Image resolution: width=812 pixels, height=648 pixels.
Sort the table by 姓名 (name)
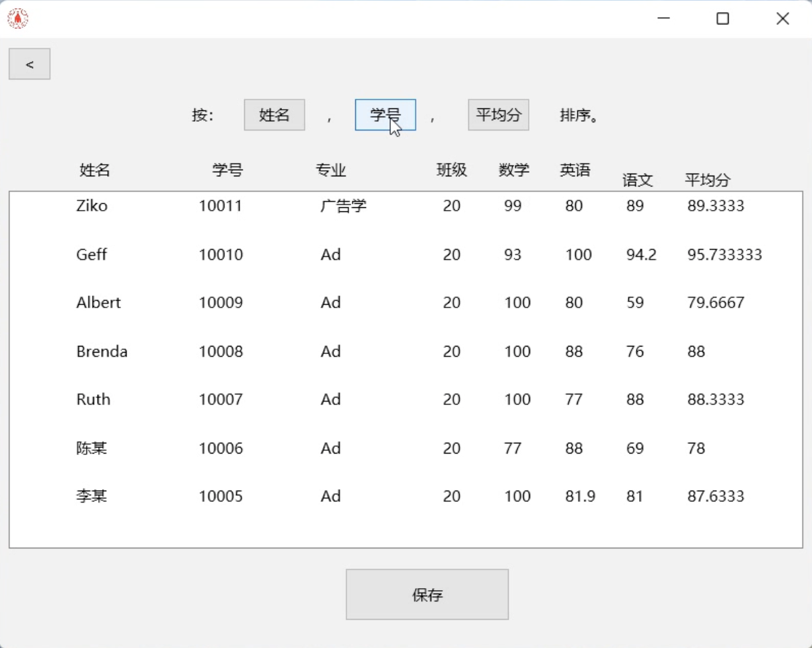[x=274, y=114]
